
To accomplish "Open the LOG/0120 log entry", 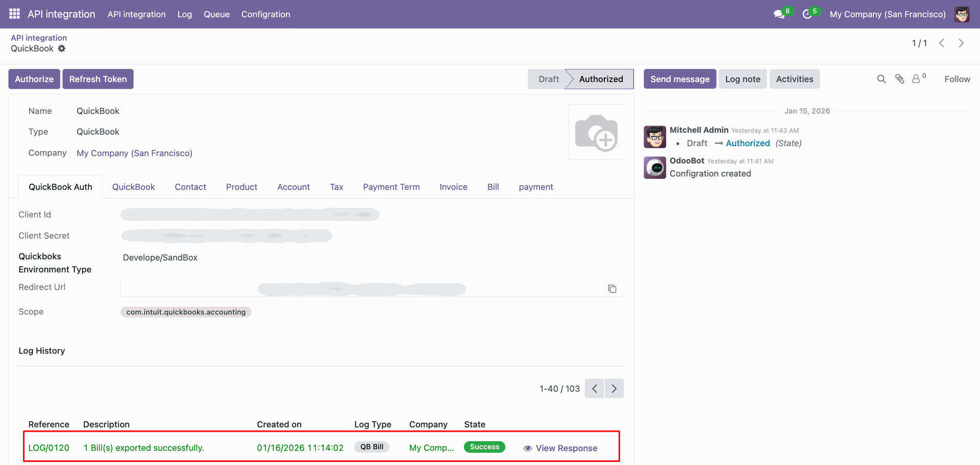I will tap(49, 448).
